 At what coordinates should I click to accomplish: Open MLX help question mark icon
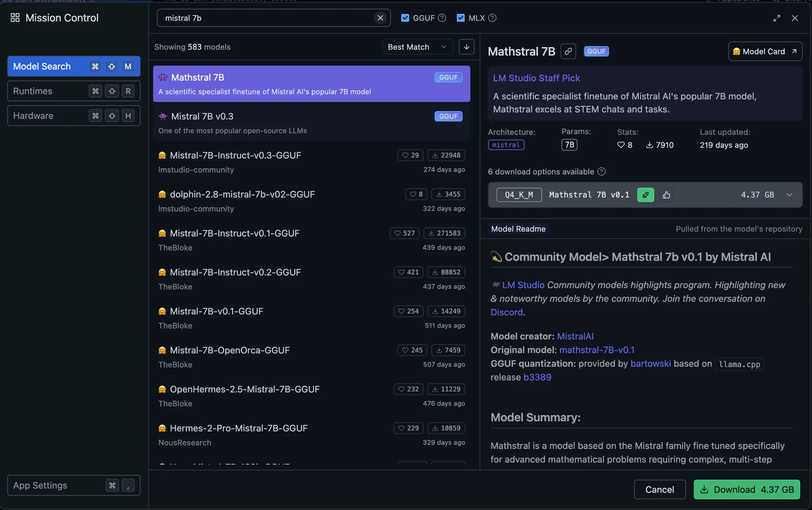(492, 18)
